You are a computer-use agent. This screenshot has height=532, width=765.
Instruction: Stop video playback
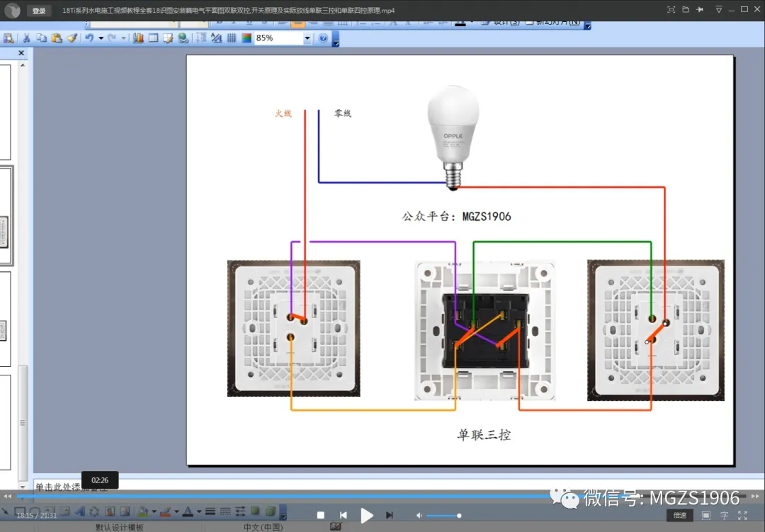321,516
